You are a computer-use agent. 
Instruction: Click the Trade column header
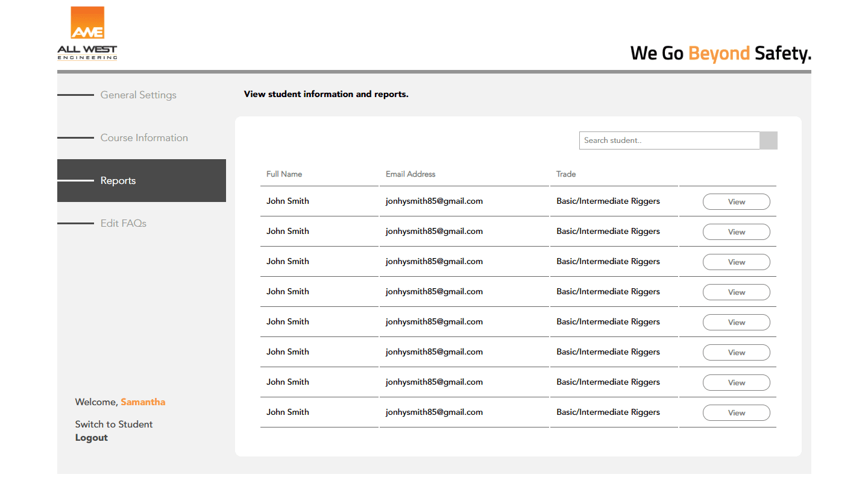[x=566, y=174]
